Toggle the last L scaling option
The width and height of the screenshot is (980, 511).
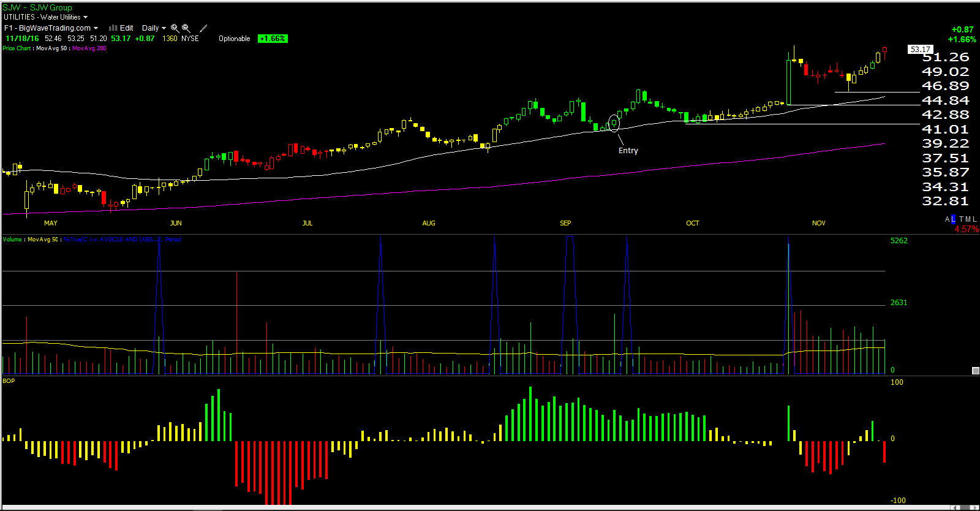click(974, 219)
